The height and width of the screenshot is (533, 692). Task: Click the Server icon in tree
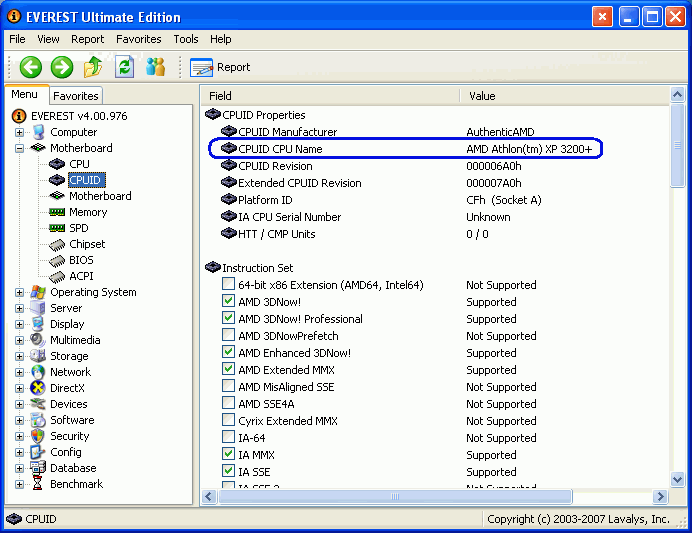[38, 308]
